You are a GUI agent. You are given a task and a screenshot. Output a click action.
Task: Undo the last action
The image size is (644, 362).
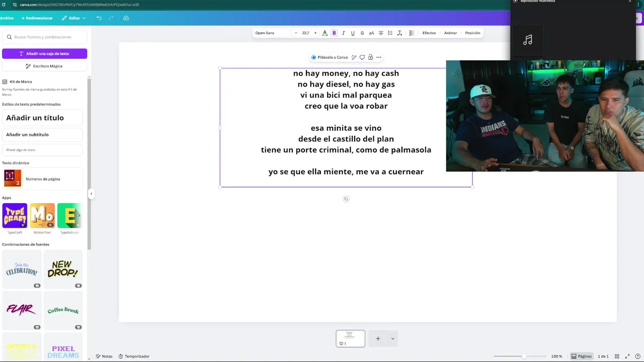coord(99,18)
